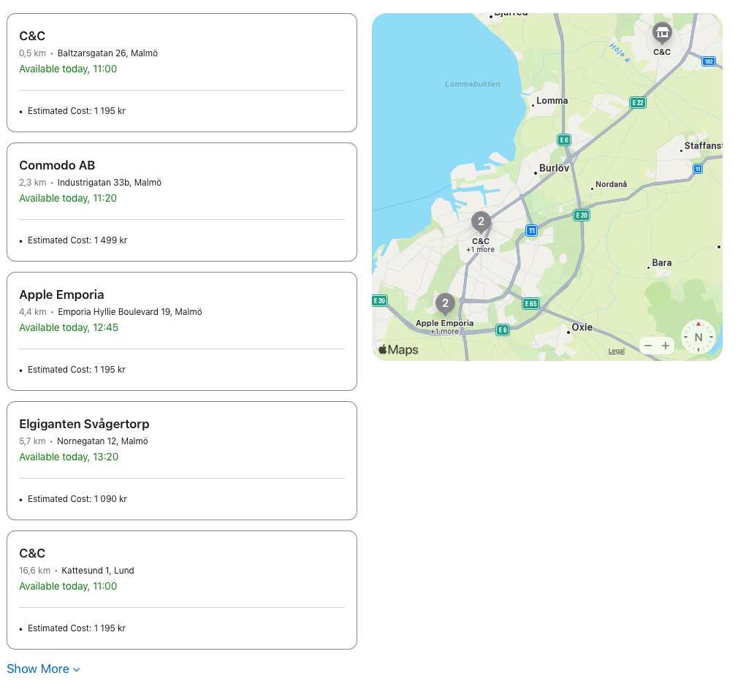Click Available today, 13:20 text
The height and width of the screenshot is (700, 746).
point(69,457)
